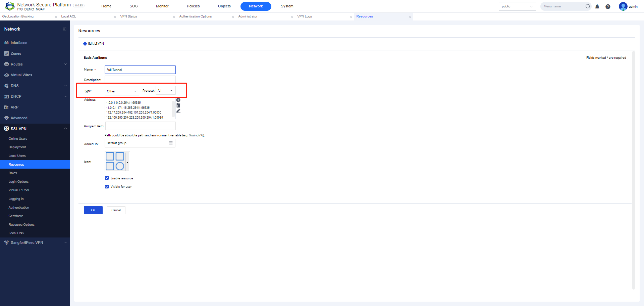This screenshot has width=644, height=306.
Task: Switch to the GeoLocation Blocking tab
Action: [18, 16]
